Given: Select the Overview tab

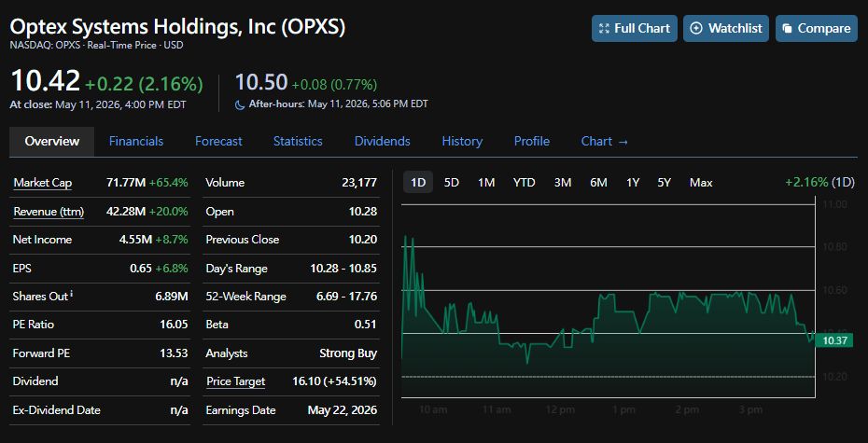Looking at the screenshot, I should point(52,142).
